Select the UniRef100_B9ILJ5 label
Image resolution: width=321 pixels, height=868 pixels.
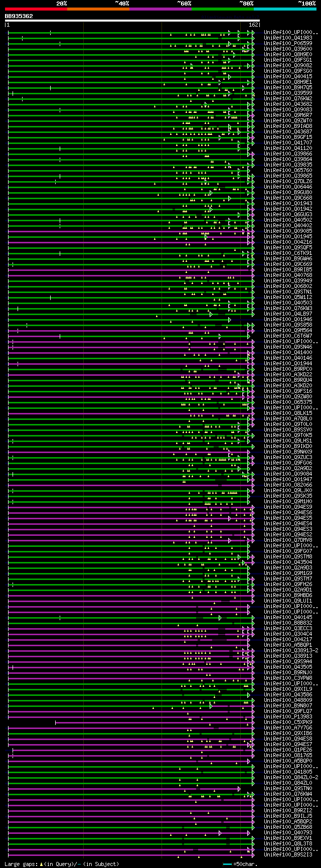(x=288, y=816)
